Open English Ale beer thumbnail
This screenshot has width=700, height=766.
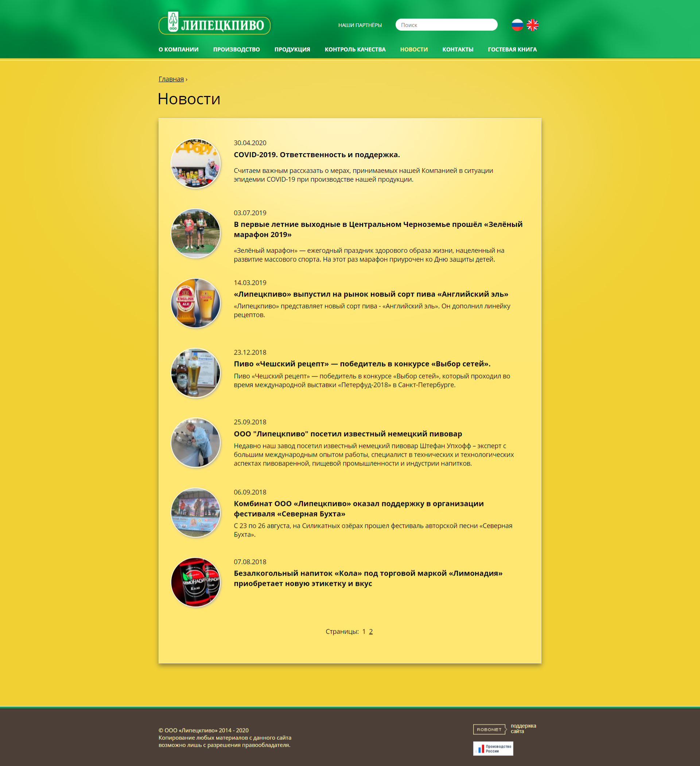click(196, 303)
